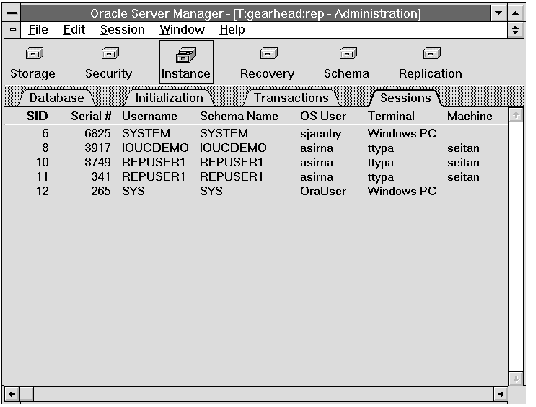Minimize the Oracle Server Manager window

pyautogui.click(x=499, y=13)
